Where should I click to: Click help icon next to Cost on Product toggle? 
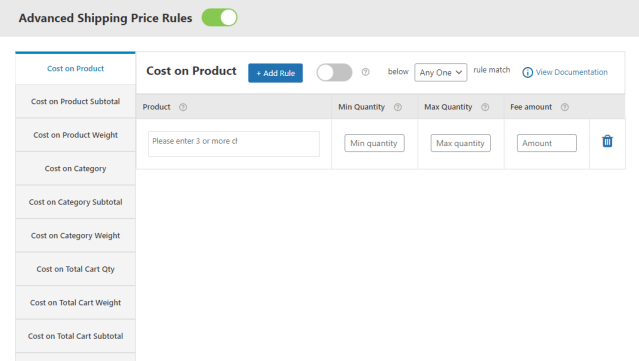366,72
